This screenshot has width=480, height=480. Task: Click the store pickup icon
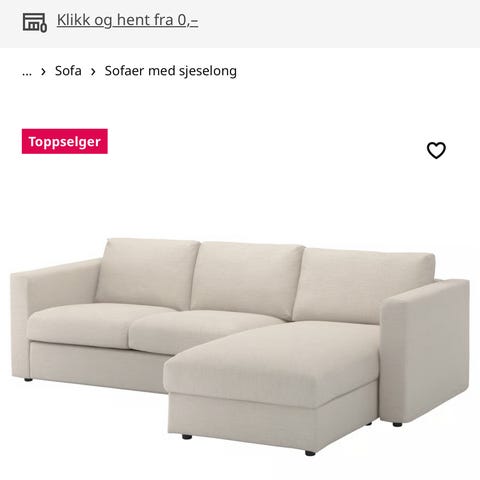point(35,22)
